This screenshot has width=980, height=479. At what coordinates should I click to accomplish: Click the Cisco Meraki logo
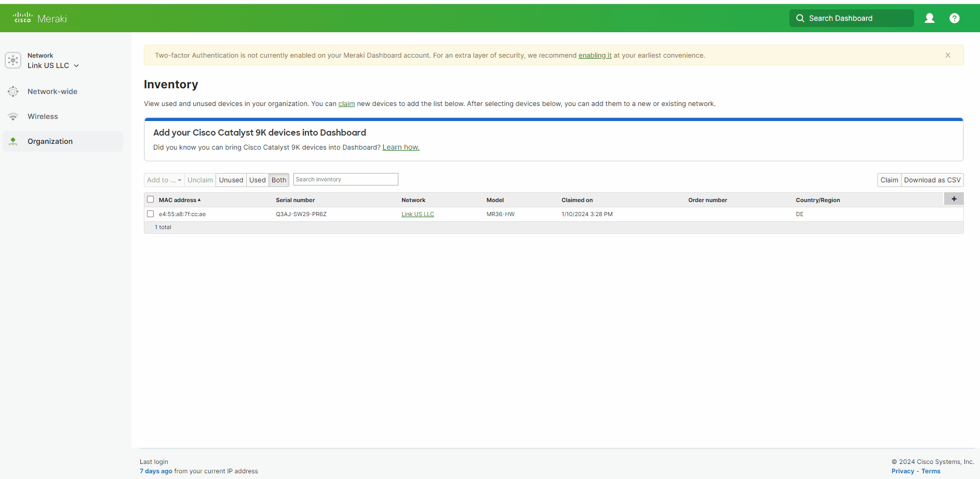[40, 18]
